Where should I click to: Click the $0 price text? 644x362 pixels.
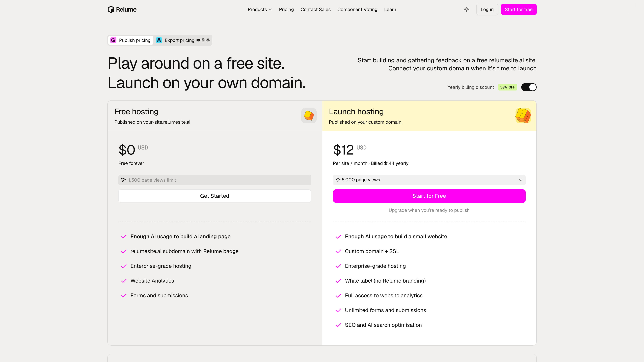coord(127,150)
